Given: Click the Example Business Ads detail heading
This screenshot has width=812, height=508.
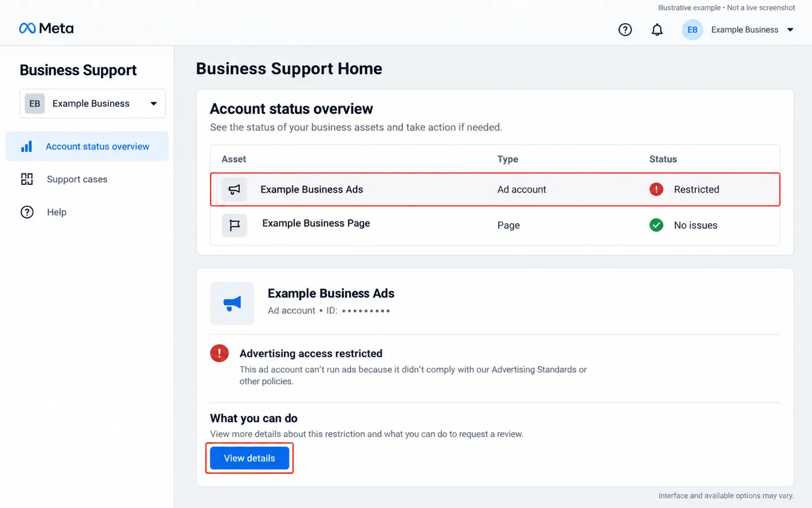Looking at the screenshot, I should point(331,293).
